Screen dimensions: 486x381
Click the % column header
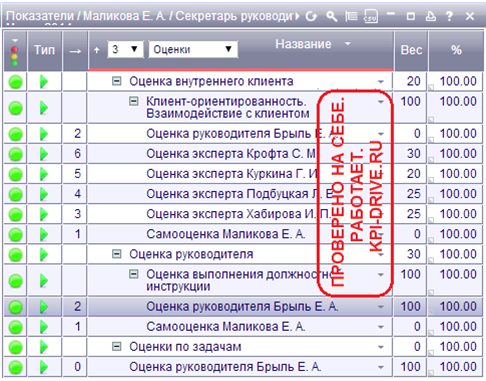coord(456,50)
